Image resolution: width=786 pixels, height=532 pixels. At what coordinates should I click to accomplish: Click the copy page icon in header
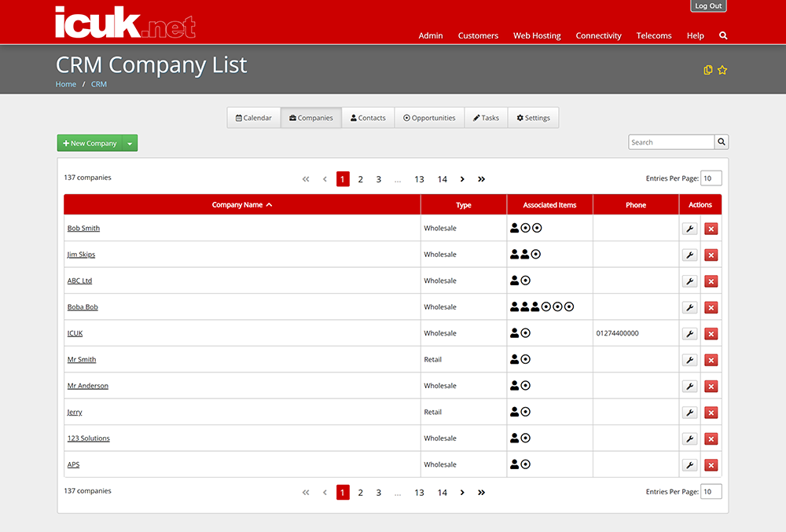click(x=708, y=70)
